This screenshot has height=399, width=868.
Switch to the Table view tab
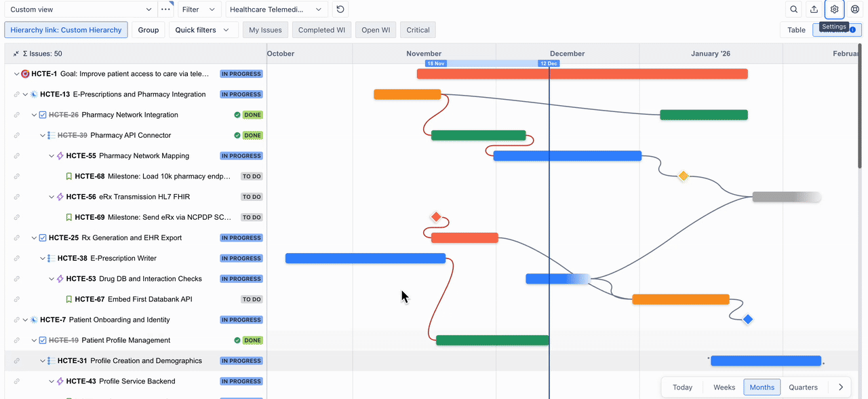pos(795,29)
